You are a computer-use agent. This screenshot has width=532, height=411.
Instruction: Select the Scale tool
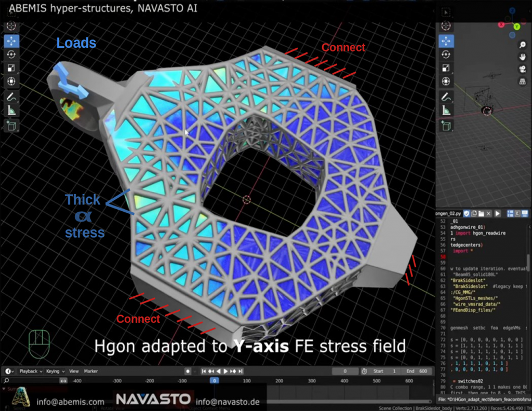(11, 67)
